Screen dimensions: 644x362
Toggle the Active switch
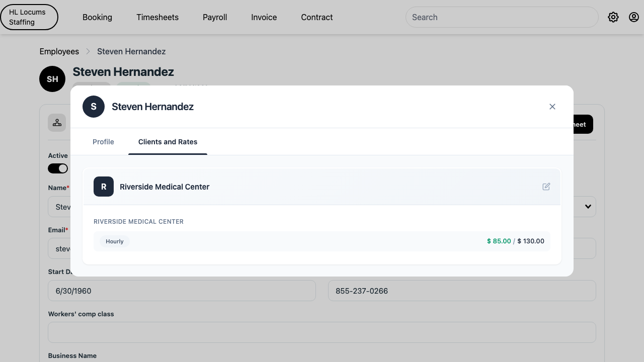[x=58, y=168]
